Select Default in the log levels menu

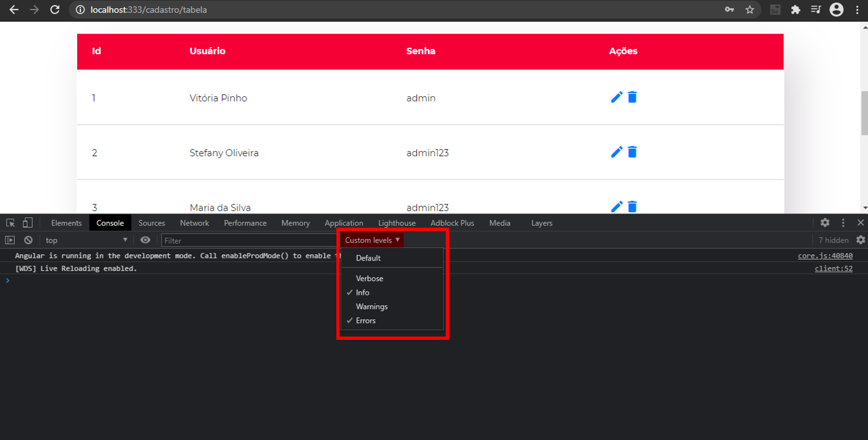[x=368, y=258]
